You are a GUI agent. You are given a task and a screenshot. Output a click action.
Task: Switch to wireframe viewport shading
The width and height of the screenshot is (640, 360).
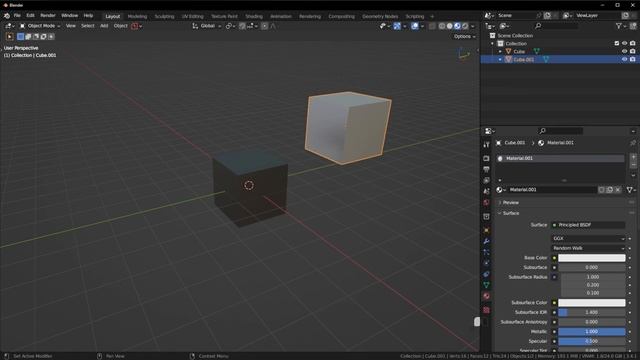tap(442, 26)
